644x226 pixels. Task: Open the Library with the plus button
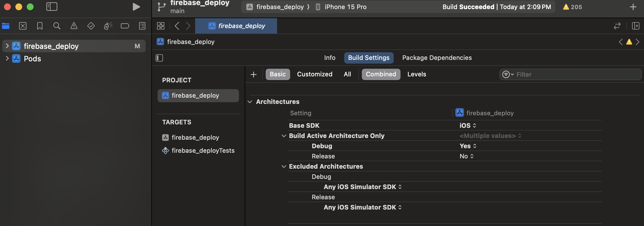pyautogui.click(x=633, y=7)
